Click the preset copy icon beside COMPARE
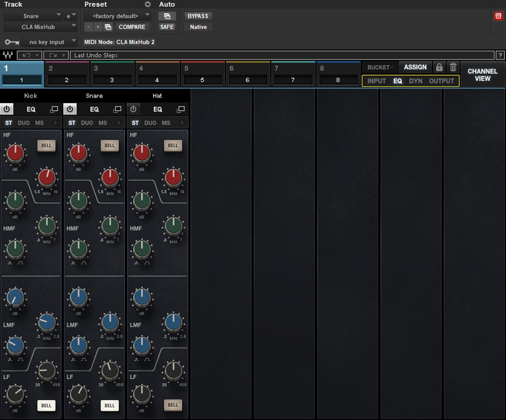Screen dimensions: 506x420 click(108, 27)
